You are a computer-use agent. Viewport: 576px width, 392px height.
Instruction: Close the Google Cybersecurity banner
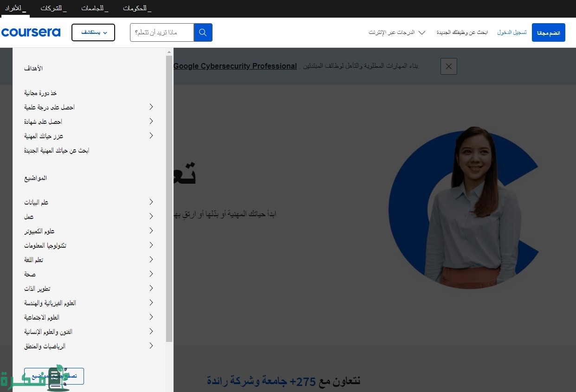point(448,66)
